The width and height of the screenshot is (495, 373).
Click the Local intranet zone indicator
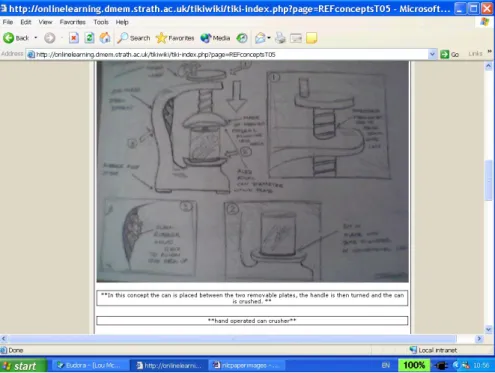click(x=433, y=350)
